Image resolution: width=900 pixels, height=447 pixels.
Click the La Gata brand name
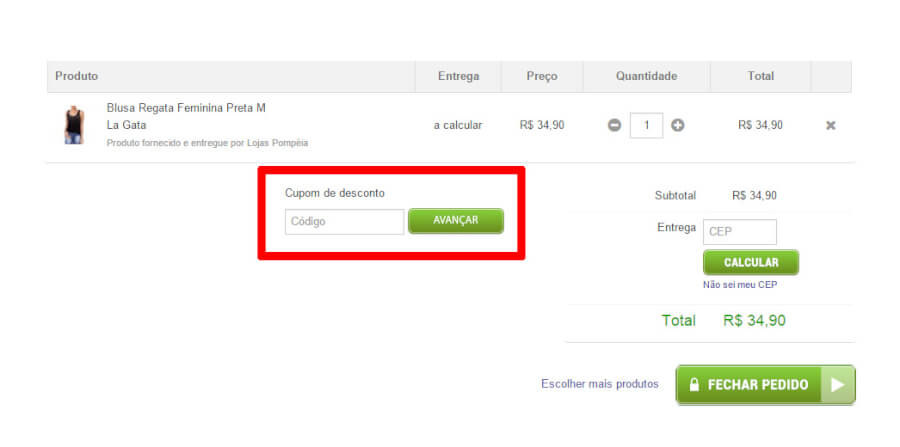(x=126, y=125)
